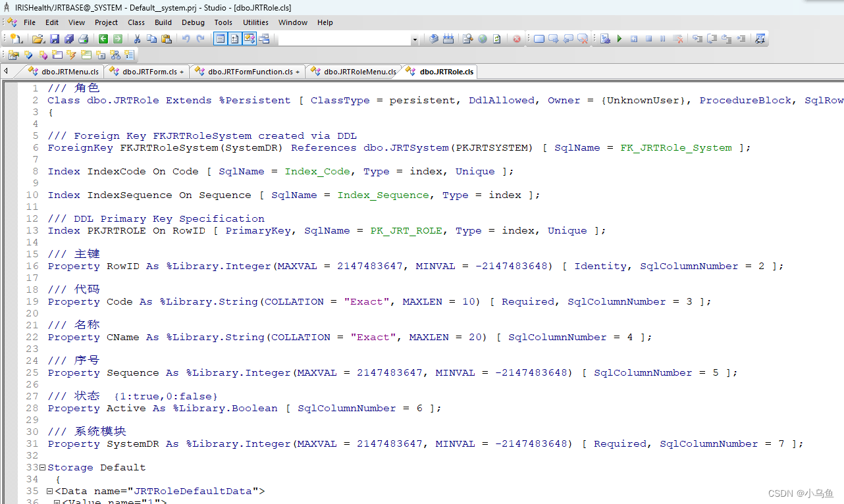Redo last edit

click(x=201, y=39)
